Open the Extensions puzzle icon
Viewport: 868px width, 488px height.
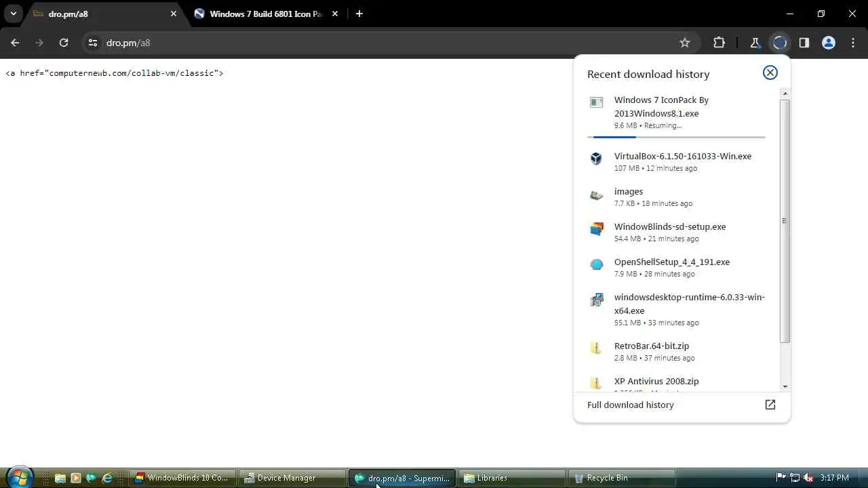pyautogui.click(x=719, y=43)
